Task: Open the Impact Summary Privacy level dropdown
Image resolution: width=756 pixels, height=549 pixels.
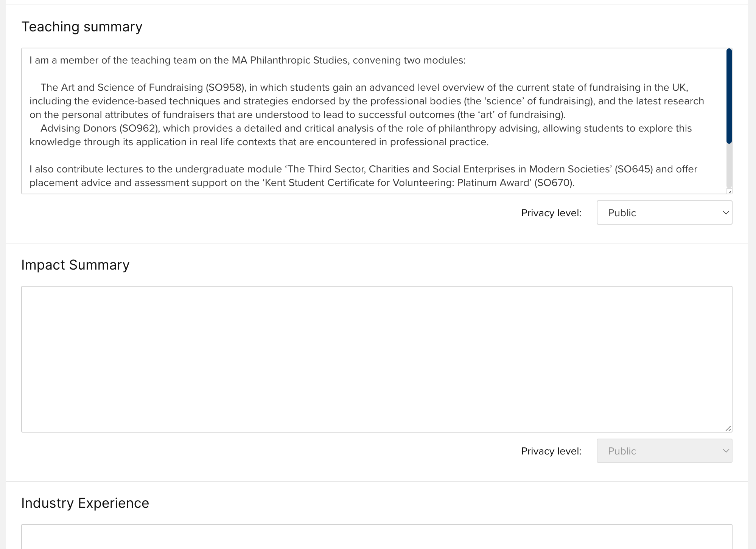Action: pos(664,451)
